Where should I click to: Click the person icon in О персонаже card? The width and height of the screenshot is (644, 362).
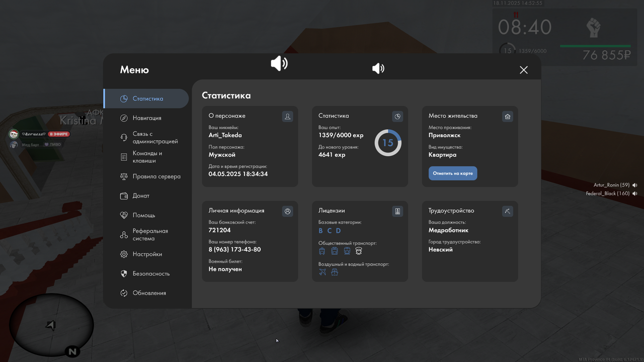point(288,117)
